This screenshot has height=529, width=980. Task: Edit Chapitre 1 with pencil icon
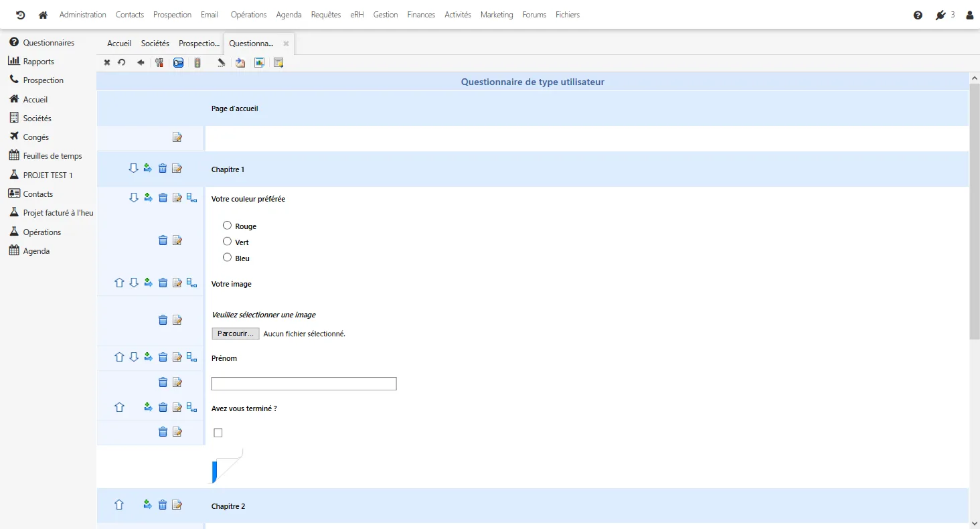[177, 168]
